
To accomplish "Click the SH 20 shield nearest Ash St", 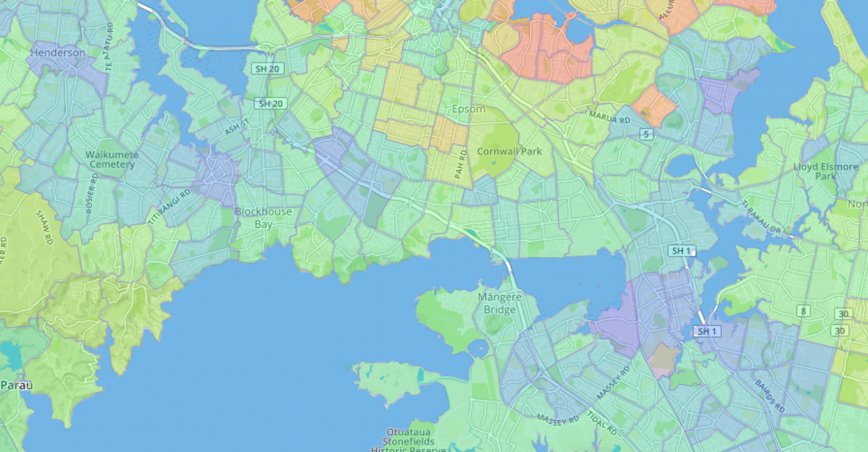I will [x=271, y=104].
